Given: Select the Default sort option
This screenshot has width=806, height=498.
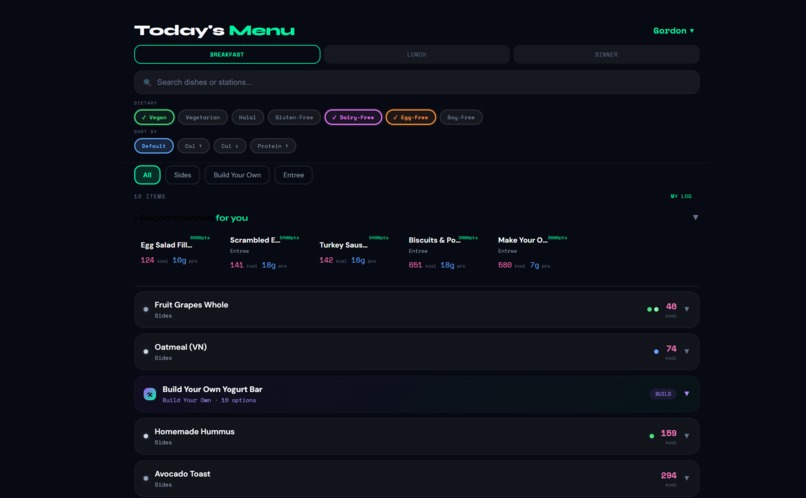Looking at the screenshot, I should [154, 146].
